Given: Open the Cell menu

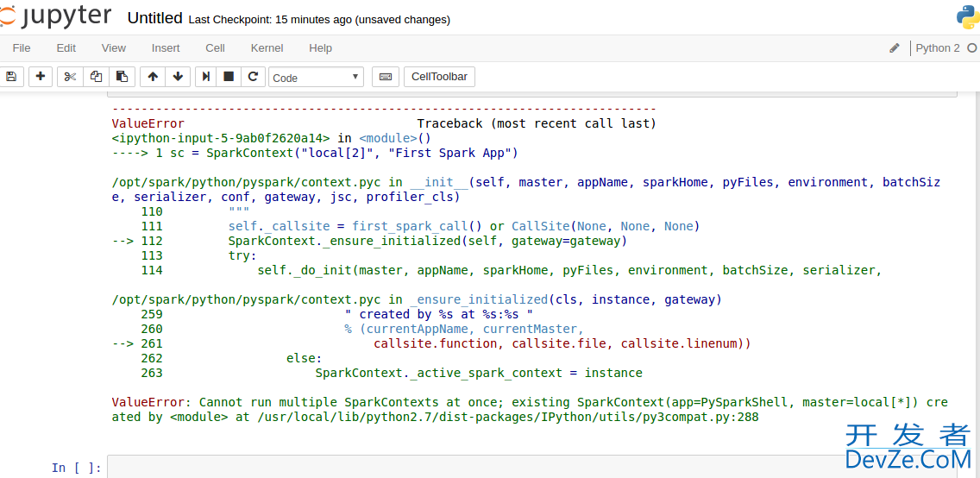Looking at the screenshot, I should coord(215,48).
